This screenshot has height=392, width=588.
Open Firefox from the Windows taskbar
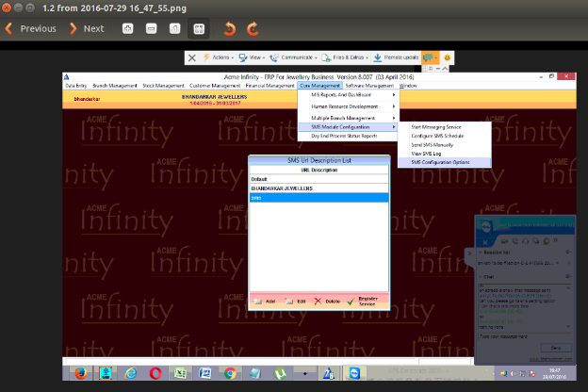pyautogui.click(x=80, y=373)
